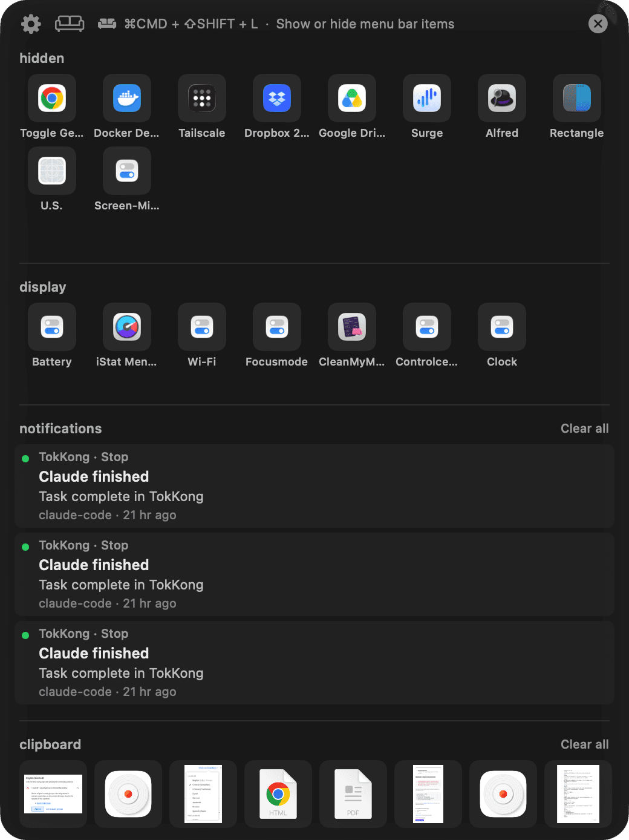
Task: Select the iStat Menus icon
Action: coord(127,327)
